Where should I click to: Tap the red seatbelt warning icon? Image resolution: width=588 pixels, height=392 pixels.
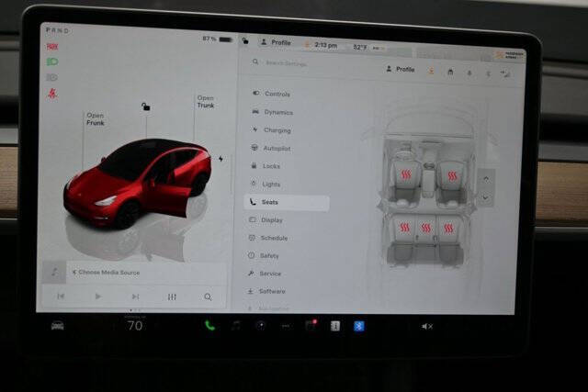52,94
